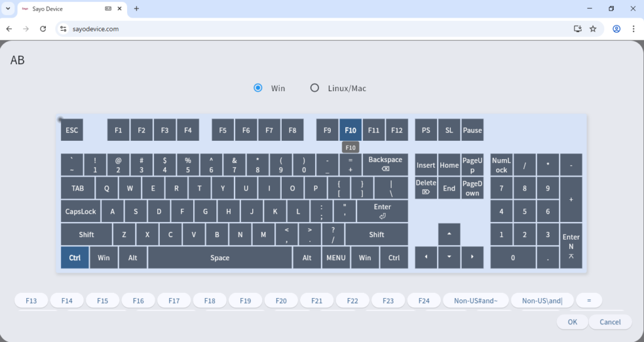Click the down arrow key
Viewport: 644px width, 342px height.
click(x=449, y=257)
